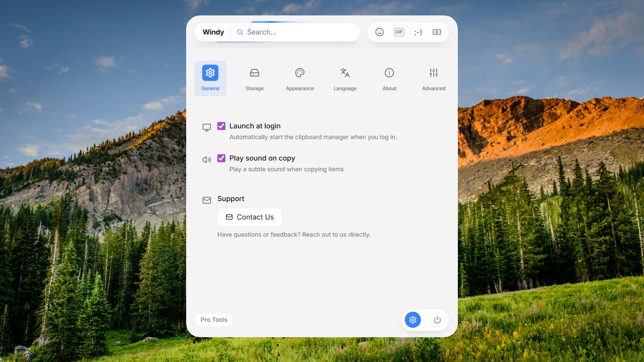Image resolution: width=644 pixels, height=362 pixels.
Task: Disable Play sound on copy
Action: point(221,158)
